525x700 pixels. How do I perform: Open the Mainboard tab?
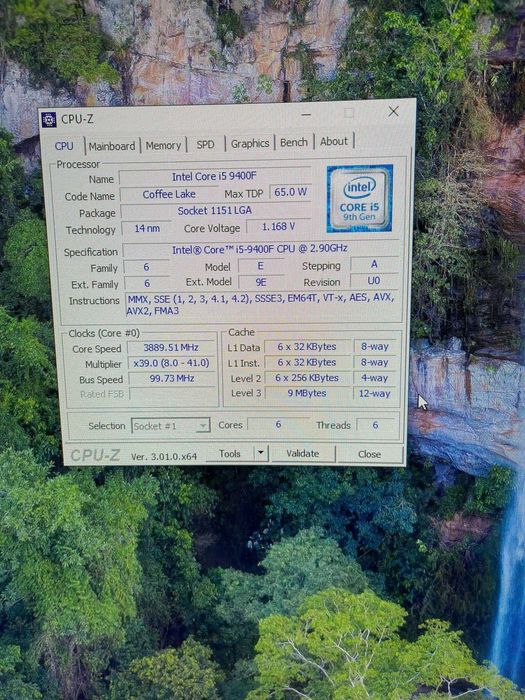(112, 146)
